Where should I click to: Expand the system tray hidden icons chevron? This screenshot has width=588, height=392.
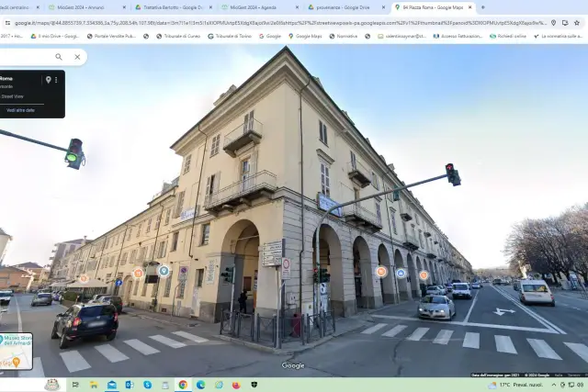553,385
